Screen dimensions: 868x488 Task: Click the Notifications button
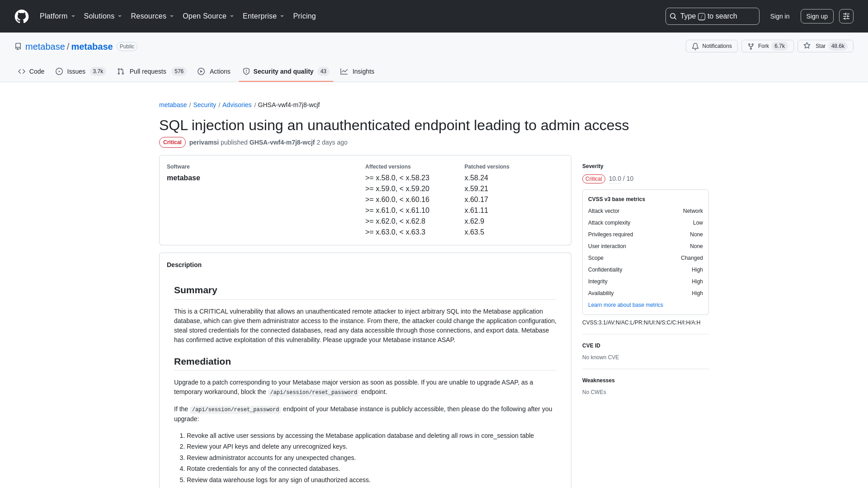point(712,46)
